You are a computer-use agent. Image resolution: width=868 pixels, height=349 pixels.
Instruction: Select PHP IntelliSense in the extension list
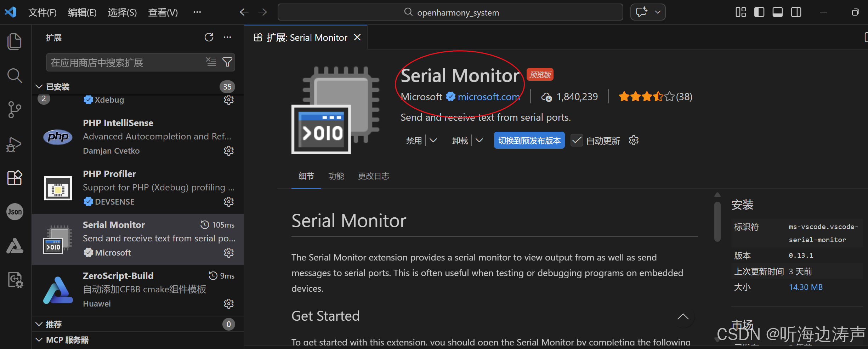[x=137, y=137]
